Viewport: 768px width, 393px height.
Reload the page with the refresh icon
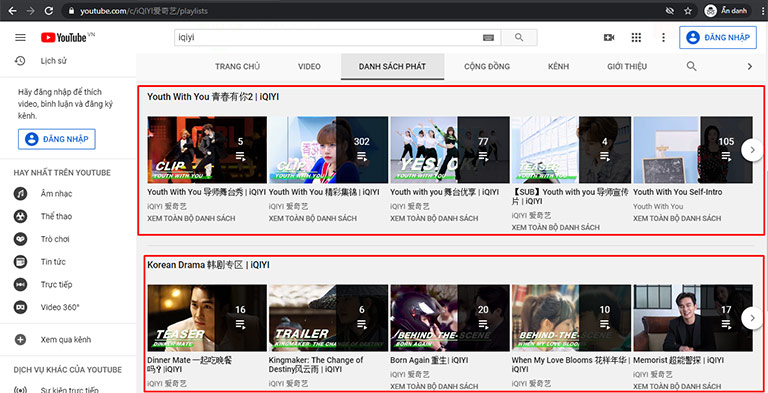coord(48,10)
